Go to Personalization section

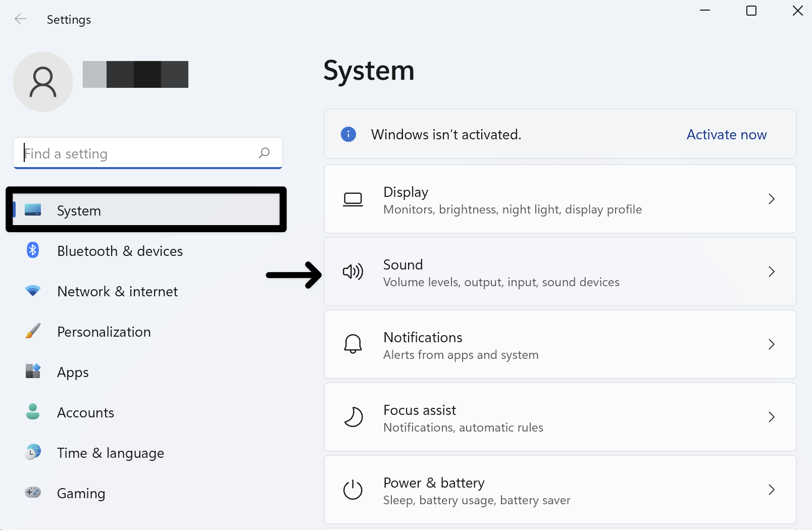[104, 332]
